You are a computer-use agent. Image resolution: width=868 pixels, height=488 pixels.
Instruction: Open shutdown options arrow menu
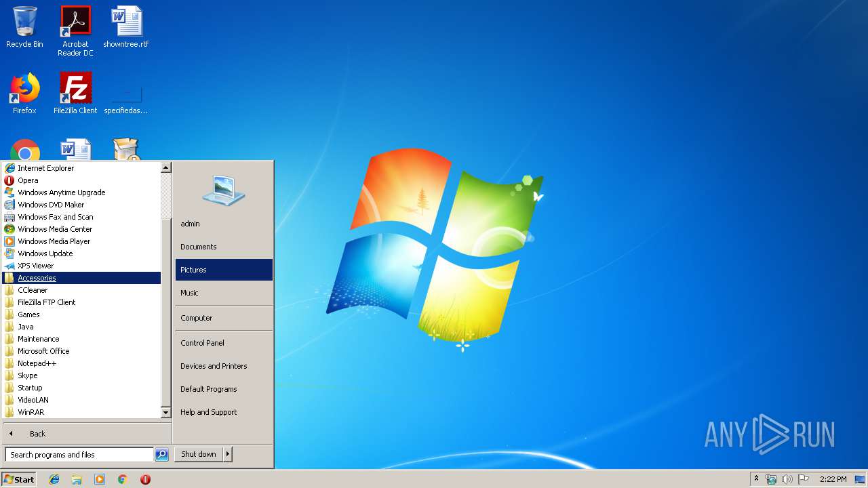pyautogui.click(x=228, y=454)
